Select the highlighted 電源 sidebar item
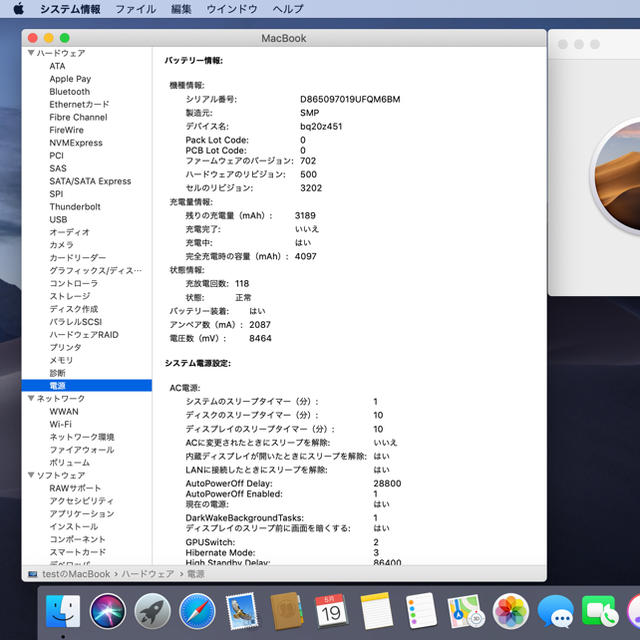The image size is (640, 640). click(x=87, y=386)
